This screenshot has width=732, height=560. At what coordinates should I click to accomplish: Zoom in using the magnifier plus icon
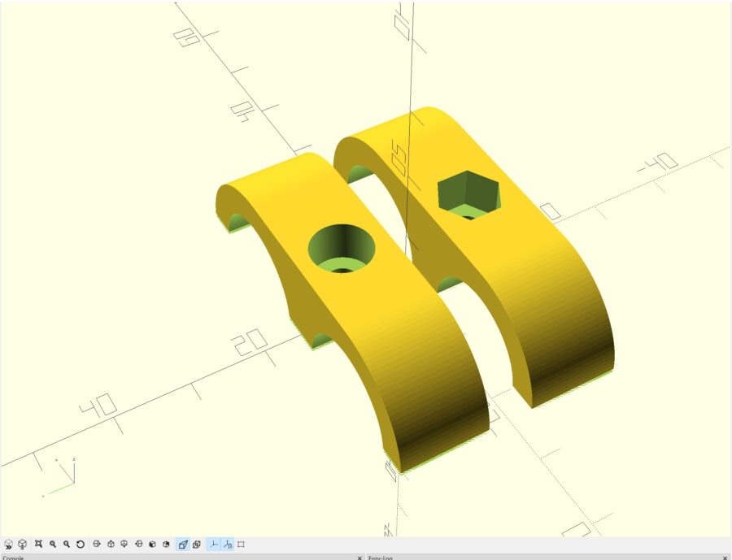[53, 545]
